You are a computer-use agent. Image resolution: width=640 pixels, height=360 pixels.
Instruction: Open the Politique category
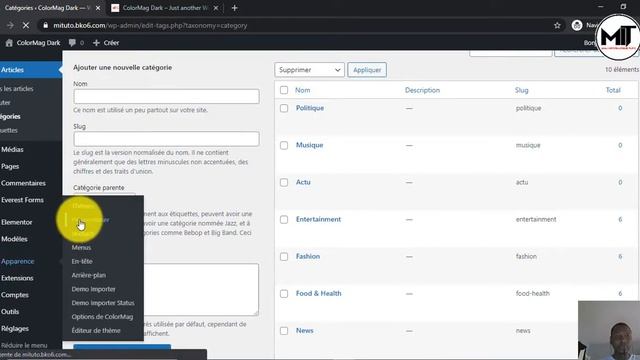(310, 108)
